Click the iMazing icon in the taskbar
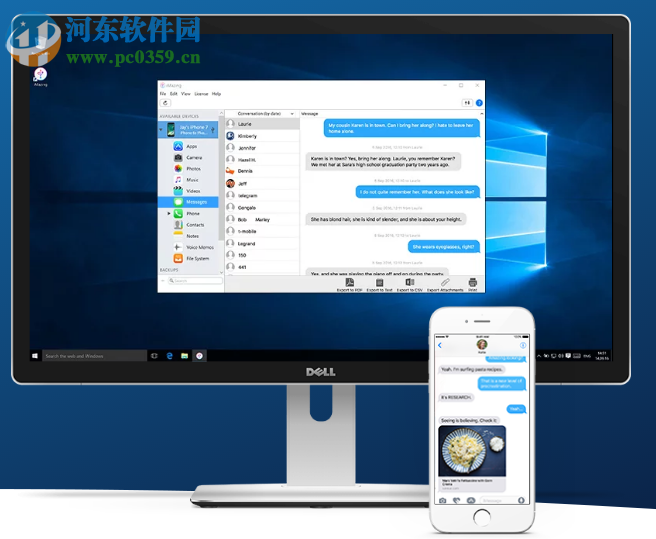 [x=200, y=356]
